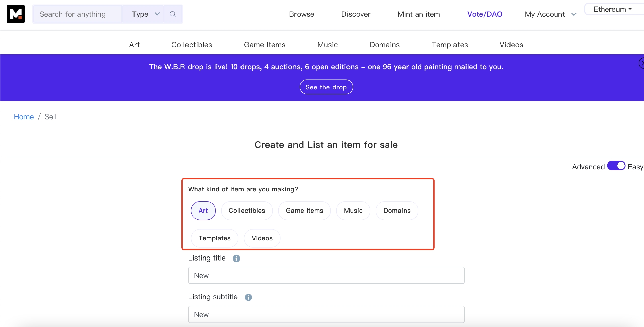Select the Videos item type pill

[x=262, y=238]
